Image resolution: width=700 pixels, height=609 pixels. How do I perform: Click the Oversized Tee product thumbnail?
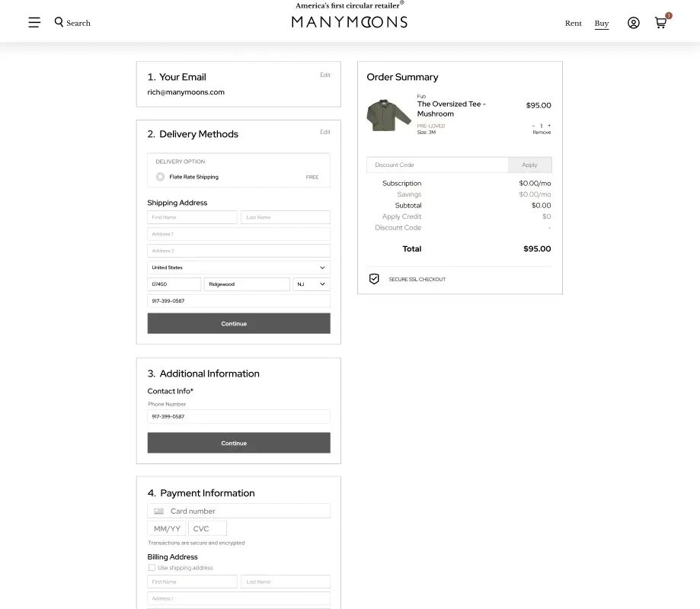pyautogui.click(x=388, y=114)
